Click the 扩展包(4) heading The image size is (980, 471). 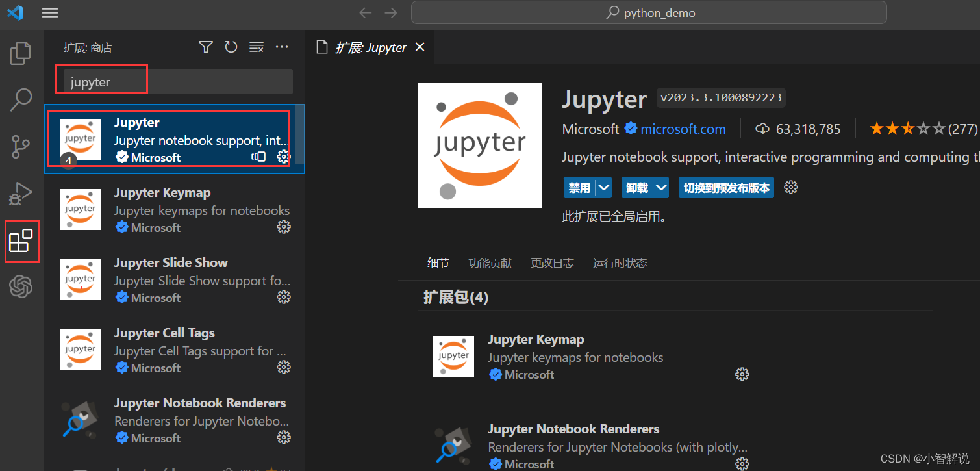[x=456, y=297]
